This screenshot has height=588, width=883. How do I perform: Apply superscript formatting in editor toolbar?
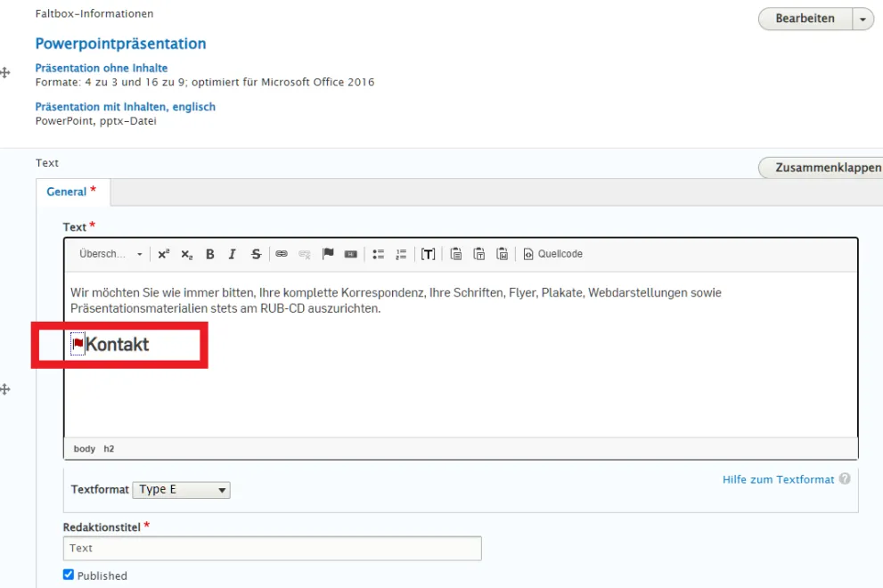click(x=163, y=254)
